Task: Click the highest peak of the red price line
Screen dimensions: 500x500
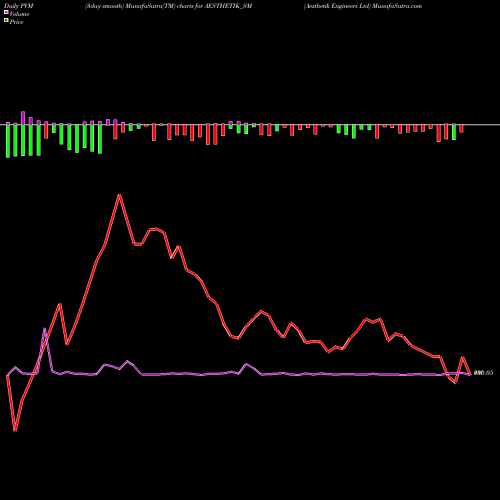Action: point(119,195)
